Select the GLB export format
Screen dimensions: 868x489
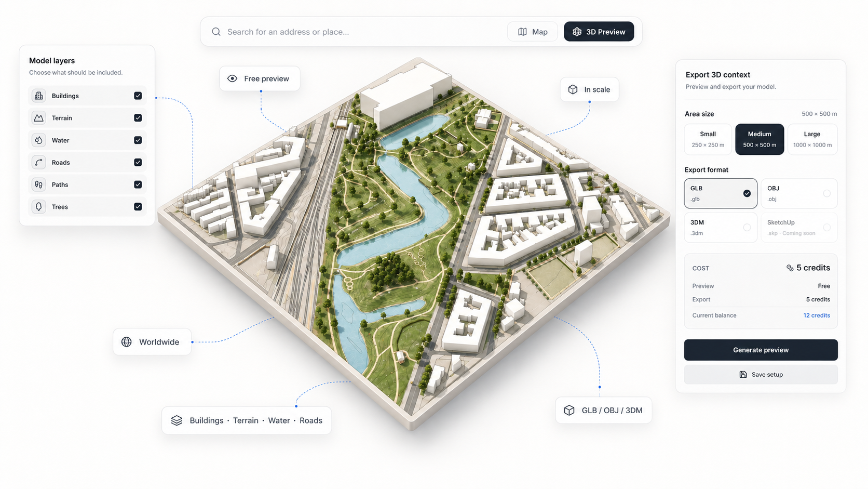click(x=721, y=193)
